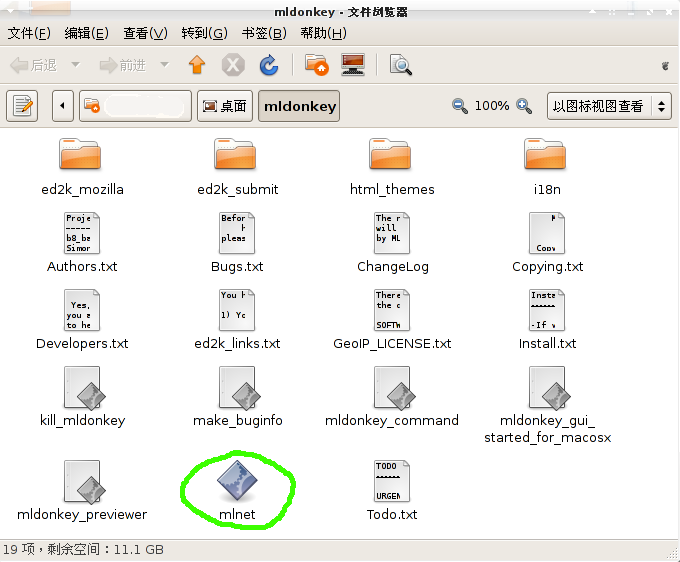Open the 书签(B) menu

[x=264, y=33]
